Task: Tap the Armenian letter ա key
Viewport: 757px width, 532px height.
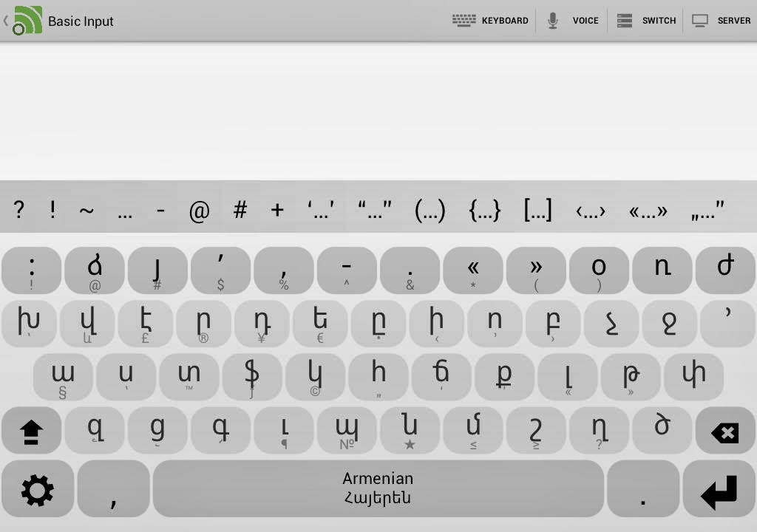Action: [x=63, y=377]
